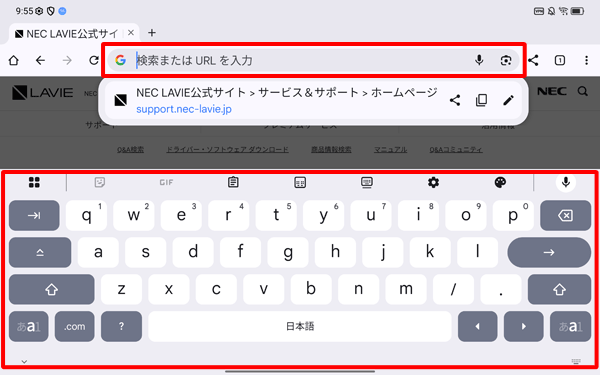Image resolution: width=600 pixels, height=375 pixels.
Task: Copy the suggested URL with the copy icon
Action: pyautogui.click(x=481, y=100)
